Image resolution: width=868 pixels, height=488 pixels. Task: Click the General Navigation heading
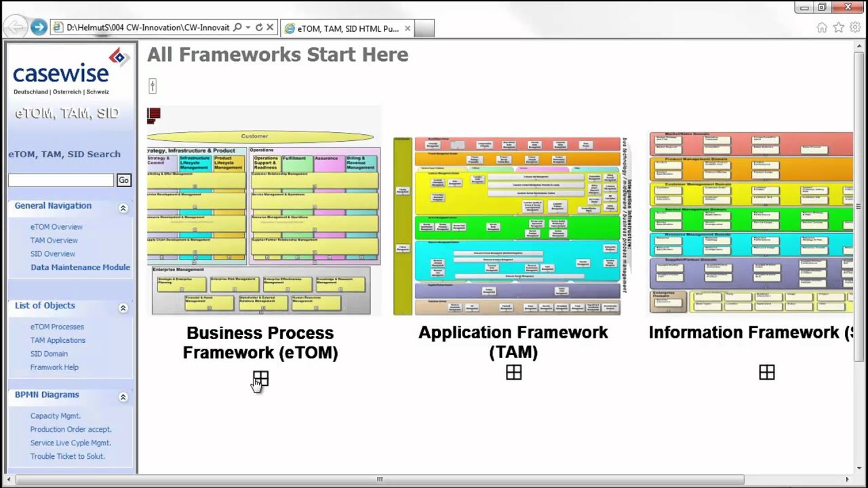pos(53,205)
